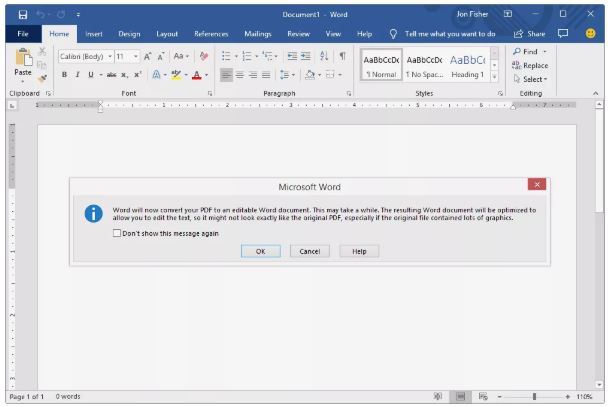612x407 pixels.
Task: Apply superscript formatting
Action: coord(137,75)
